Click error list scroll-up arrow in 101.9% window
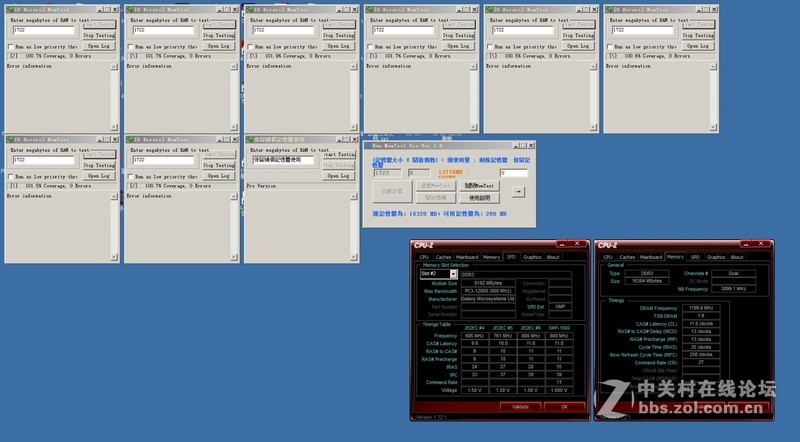The height and width of the screenshot is (442, 800). click(354, 66)
